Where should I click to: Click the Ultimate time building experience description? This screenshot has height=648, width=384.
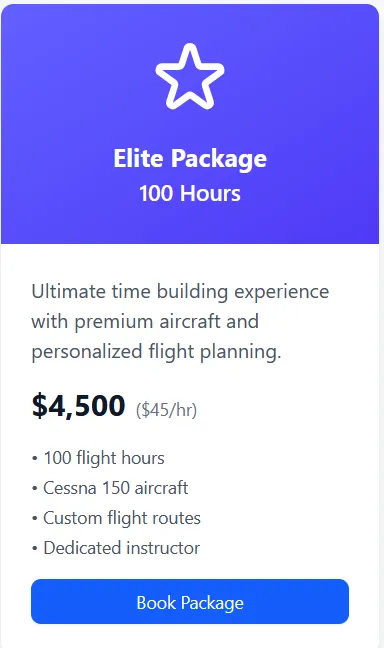coord(180,322)
